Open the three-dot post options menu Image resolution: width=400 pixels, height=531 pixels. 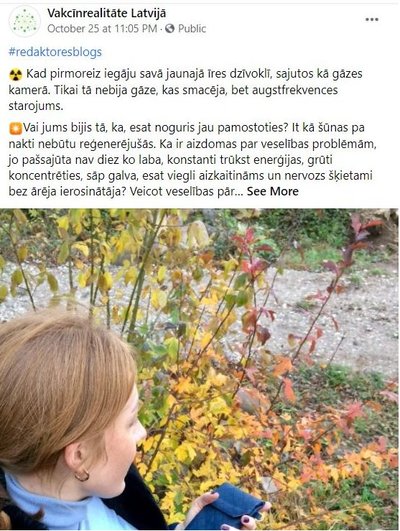pos(372,20)
